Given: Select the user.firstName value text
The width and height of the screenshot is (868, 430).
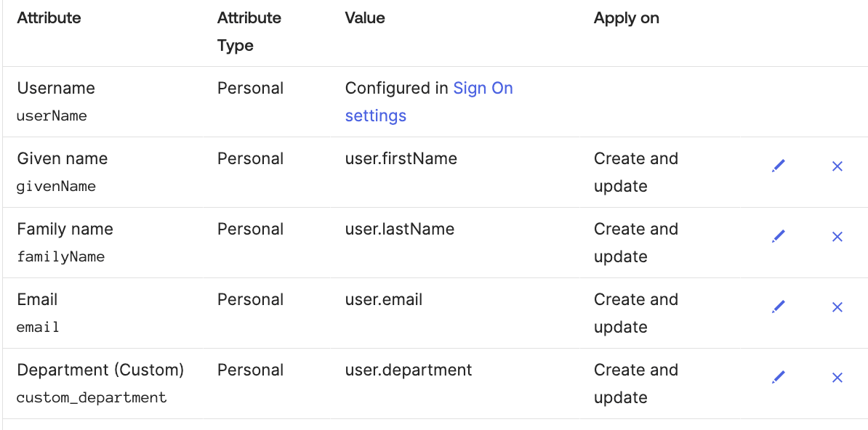Looking at the screenshot, I should tap(401, 158).
